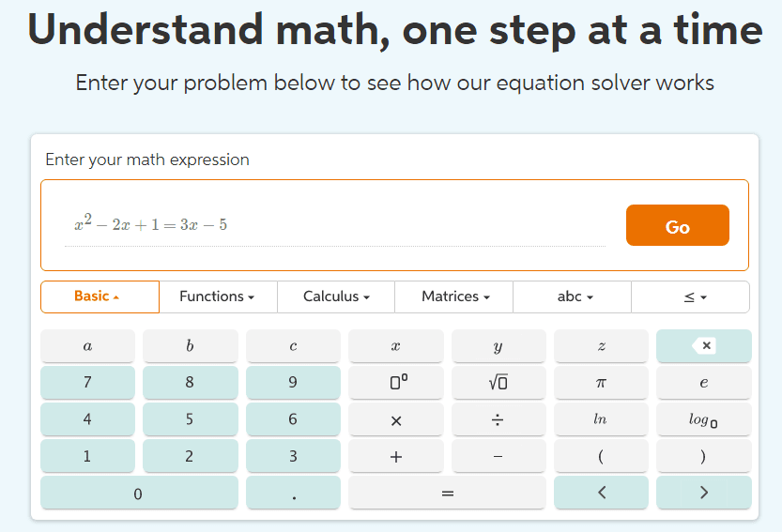Viewport: 782px width, 532px height.
Task: Click the math expression input field
Action: tap(335, 225)
